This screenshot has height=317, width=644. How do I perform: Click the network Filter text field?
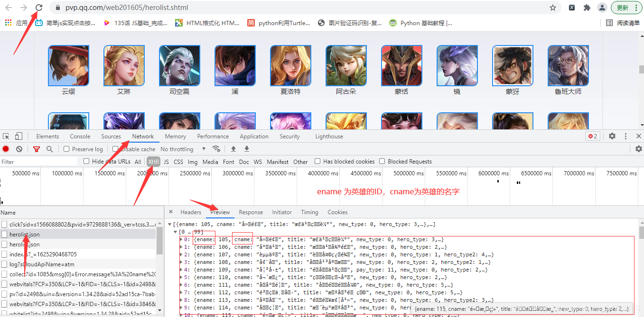[39, 162]
